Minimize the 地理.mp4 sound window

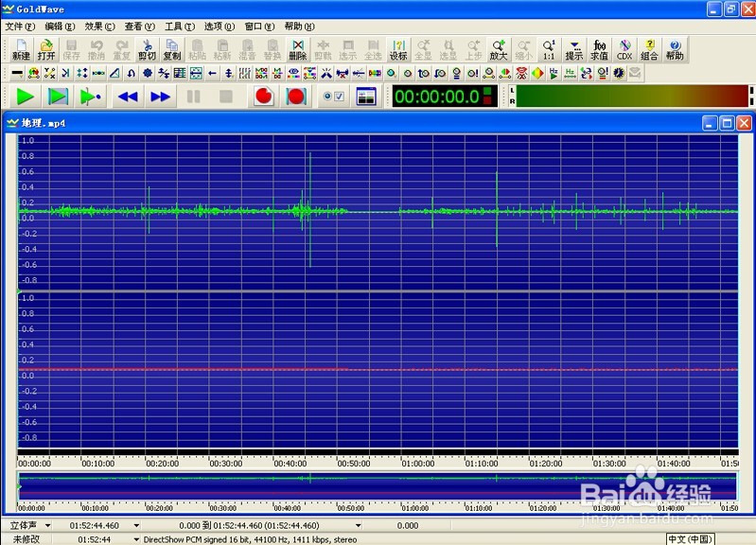pyautogui.click(x=710, y=123)
